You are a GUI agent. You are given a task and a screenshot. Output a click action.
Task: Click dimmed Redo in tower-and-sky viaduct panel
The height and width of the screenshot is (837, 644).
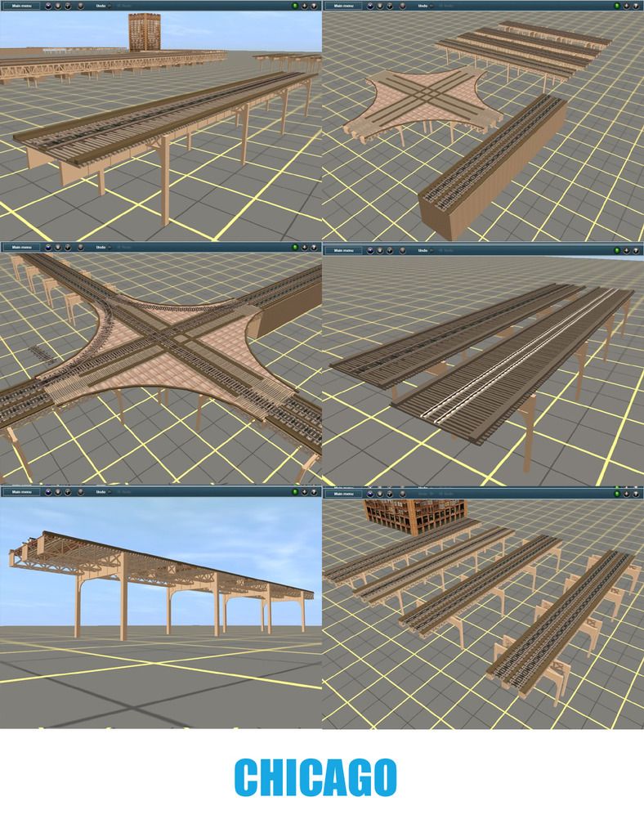(123, 6)
